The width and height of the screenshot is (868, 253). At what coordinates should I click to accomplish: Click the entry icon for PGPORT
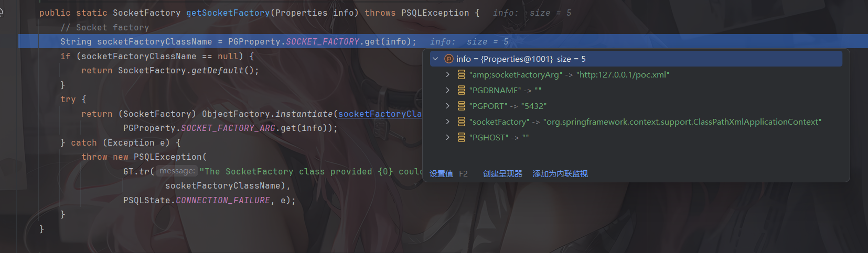(462, 106)
